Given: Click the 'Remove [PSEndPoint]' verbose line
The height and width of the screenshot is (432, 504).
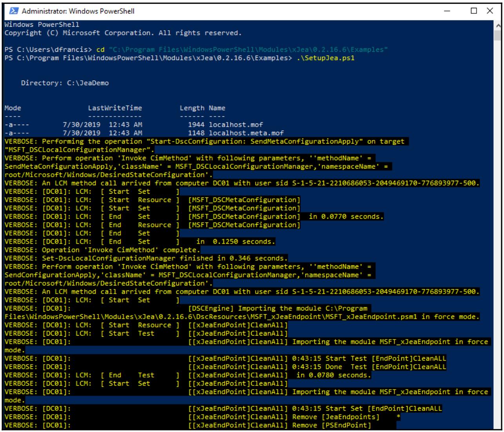Looking at the screenshot, I should click(331, 425).
